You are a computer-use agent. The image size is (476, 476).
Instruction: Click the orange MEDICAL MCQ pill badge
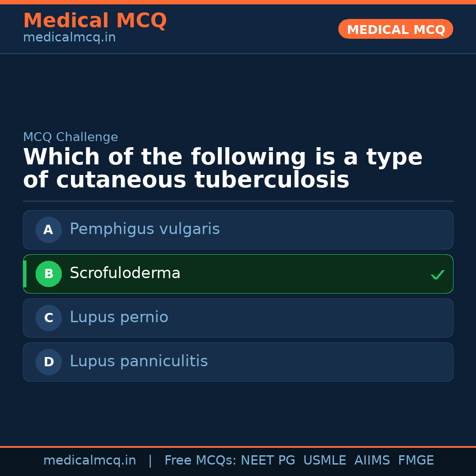(x=395, y=29)
